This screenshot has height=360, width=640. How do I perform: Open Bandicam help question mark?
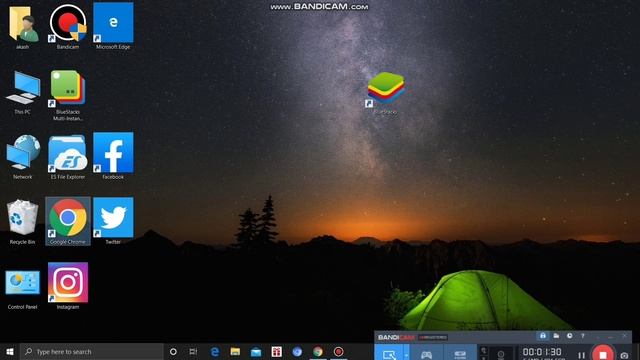[582, 336]
